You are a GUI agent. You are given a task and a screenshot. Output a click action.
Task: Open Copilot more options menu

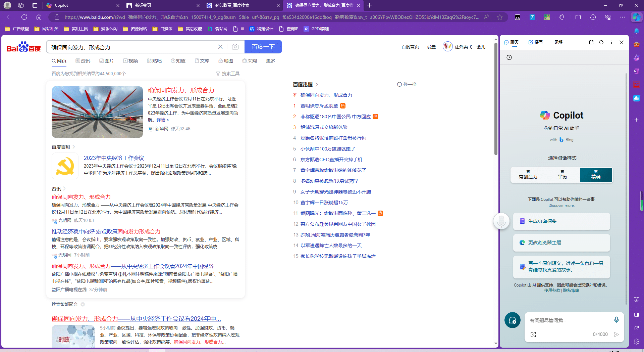[x=611, y=42]
